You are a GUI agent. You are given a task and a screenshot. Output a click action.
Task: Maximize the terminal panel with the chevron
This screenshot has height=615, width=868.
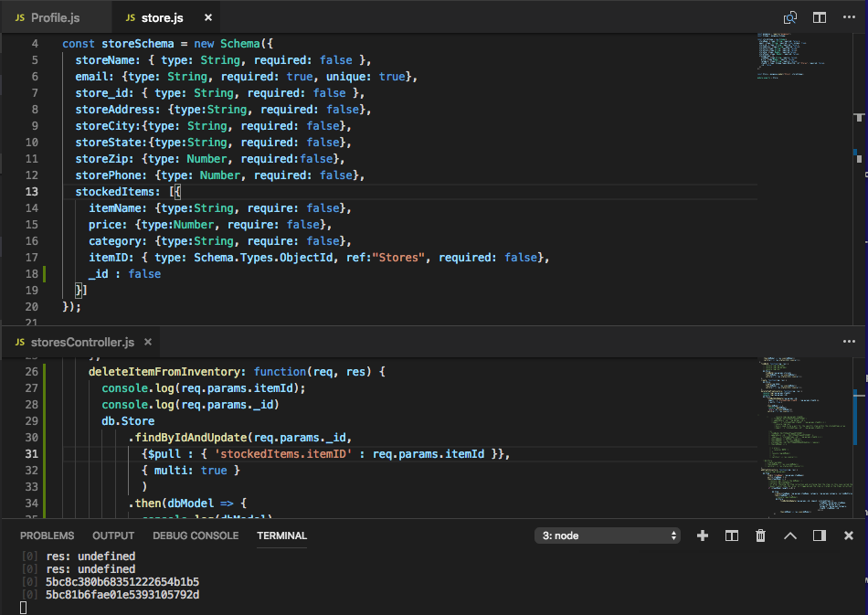point(789,535)
